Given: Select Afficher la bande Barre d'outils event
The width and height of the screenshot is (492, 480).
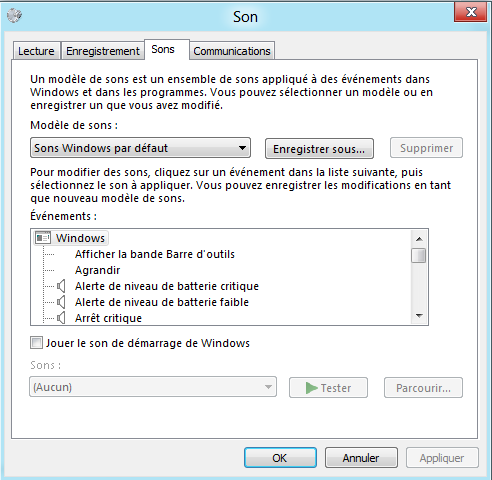Looking at the screenshot, I should coord(155,254).
